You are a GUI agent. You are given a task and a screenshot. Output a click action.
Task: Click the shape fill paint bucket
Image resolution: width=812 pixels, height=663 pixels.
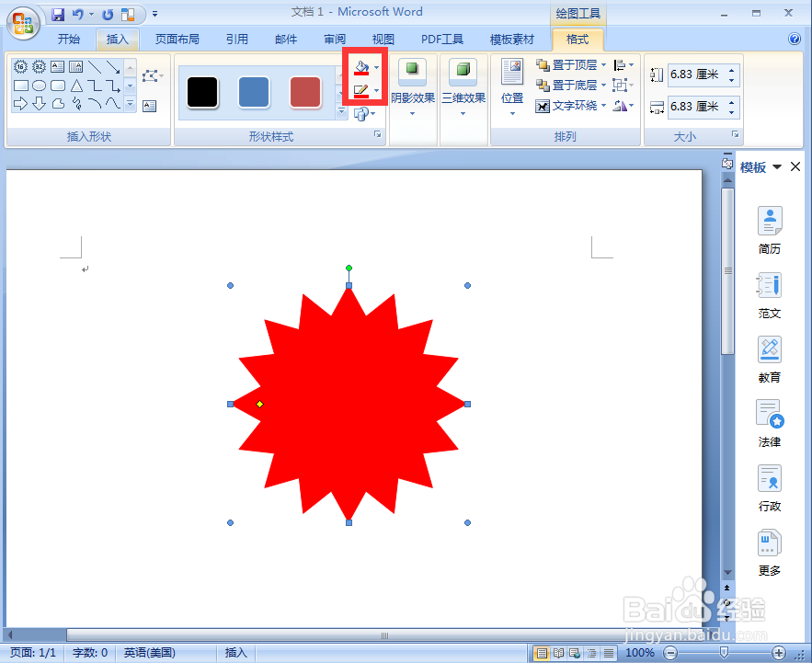(x=361, y=67)
